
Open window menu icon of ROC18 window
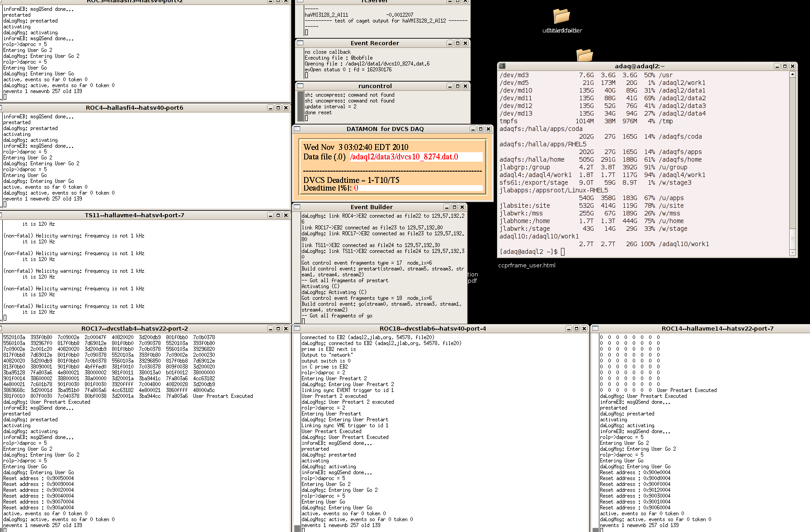pyautogui.click(x=297, y=328)
